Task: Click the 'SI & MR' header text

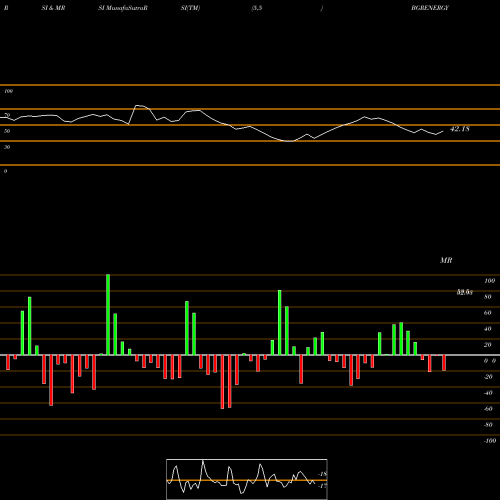Action: click(53, 8)
